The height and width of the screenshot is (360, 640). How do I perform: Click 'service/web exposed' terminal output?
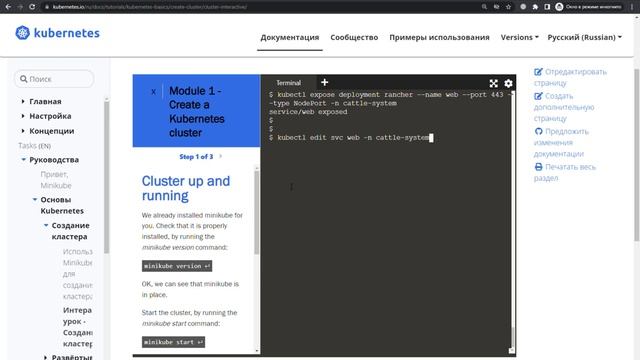click(308, 112)
